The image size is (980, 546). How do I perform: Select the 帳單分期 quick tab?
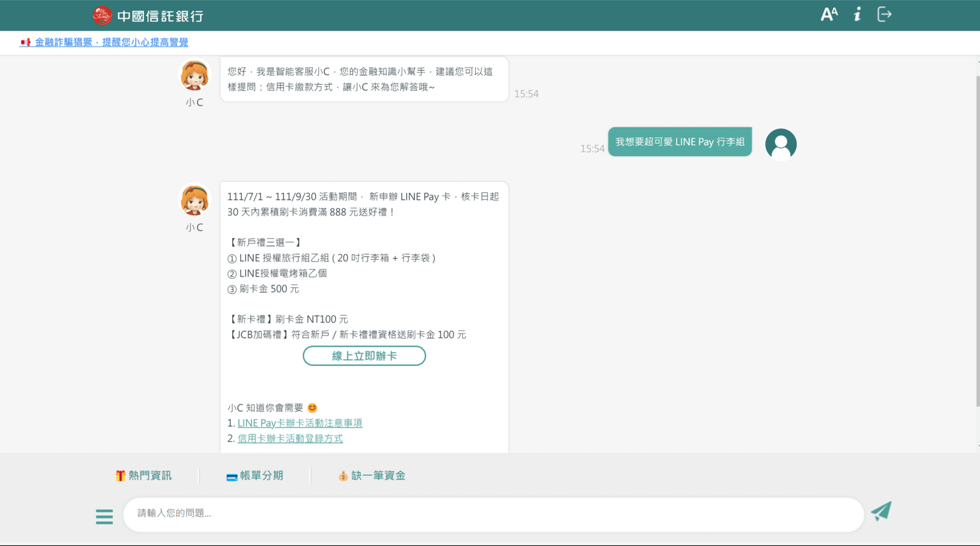(255, 476)
